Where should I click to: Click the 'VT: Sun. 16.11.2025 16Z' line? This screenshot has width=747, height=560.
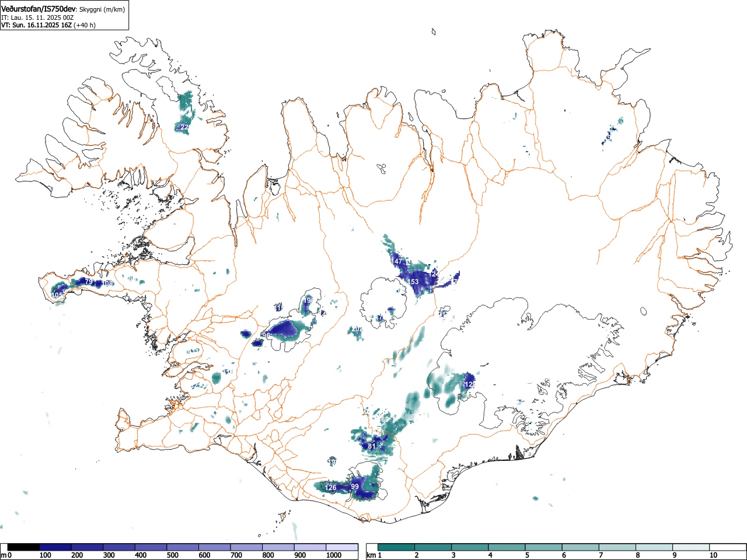point(36,25)
